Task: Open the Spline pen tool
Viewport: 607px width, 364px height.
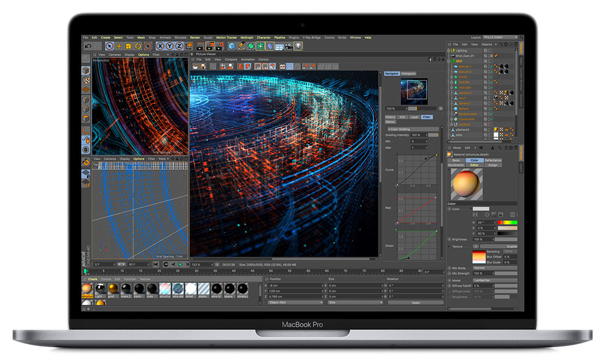Action: coord(241,46)
